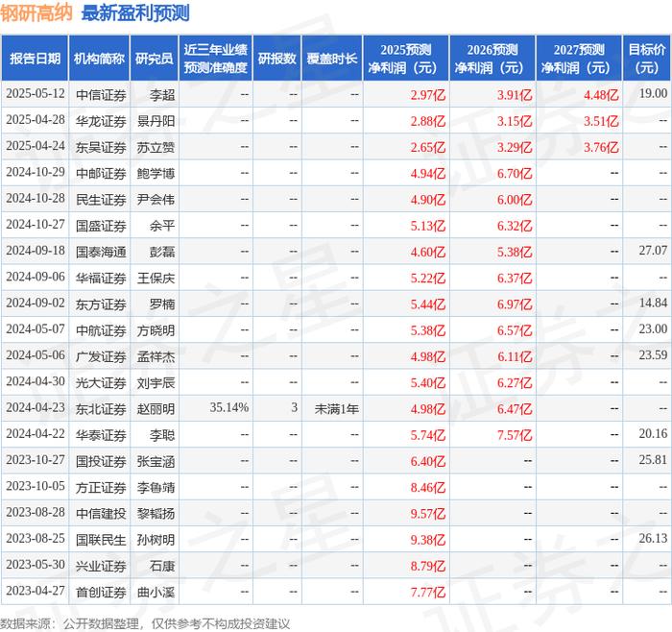Select the 华泰证券 institution cell
672x632 pixels.
click(101, 435)
